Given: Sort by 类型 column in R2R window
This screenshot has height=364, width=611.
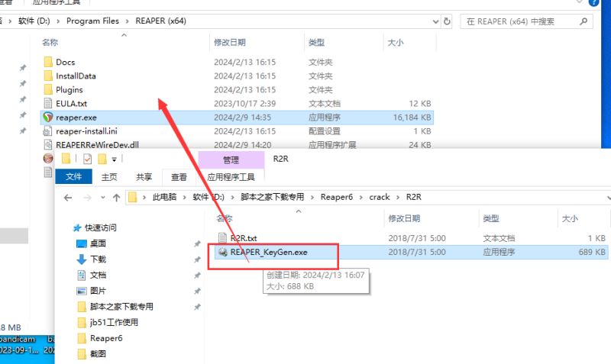Looking at the screenshot, I should 491,218.
